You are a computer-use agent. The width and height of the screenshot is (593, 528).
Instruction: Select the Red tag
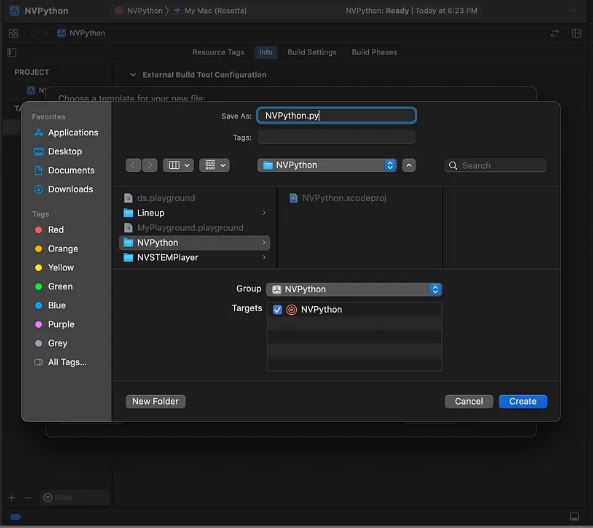[x=49, y=230]
